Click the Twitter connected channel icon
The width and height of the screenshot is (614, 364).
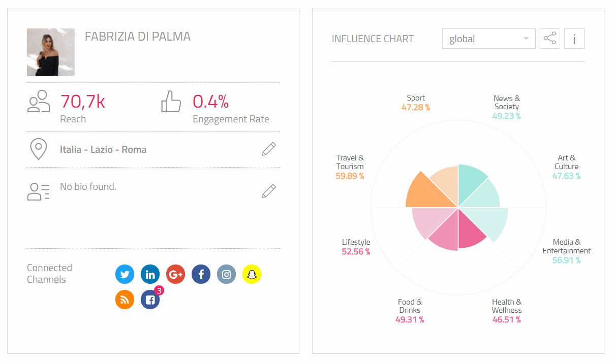pos(125,275)
